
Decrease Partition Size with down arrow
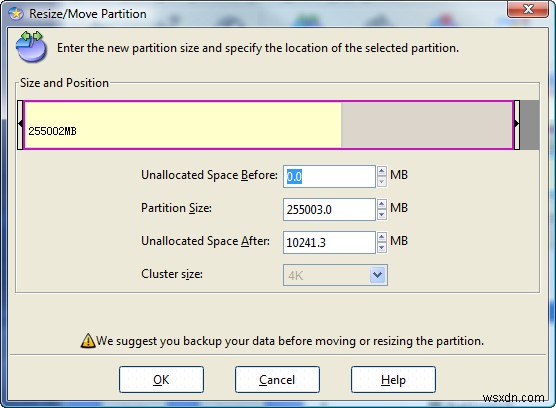click(382, 214)
